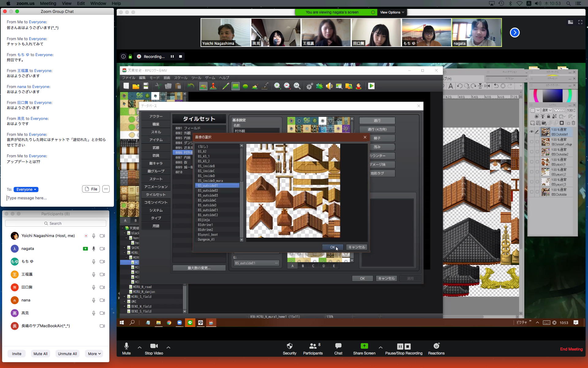Viewport: 588px width, 368px height.
Task: Open the Reactions menu icon
Action: coord(436,346)
